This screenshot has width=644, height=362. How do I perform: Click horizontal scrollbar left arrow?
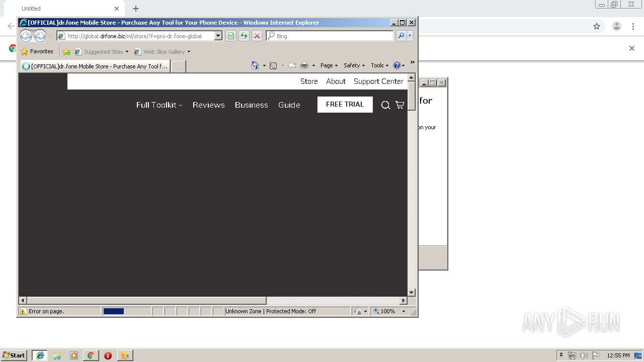[x=23, y=300]
